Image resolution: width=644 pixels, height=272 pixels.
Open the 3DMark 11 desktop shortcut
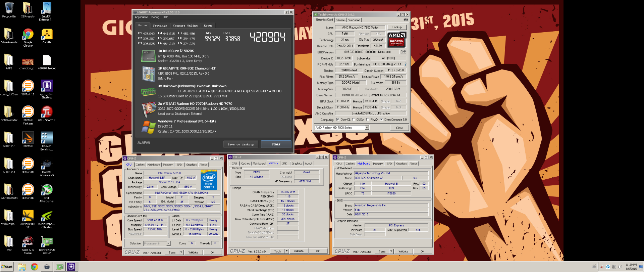click(x=28, y=88)
